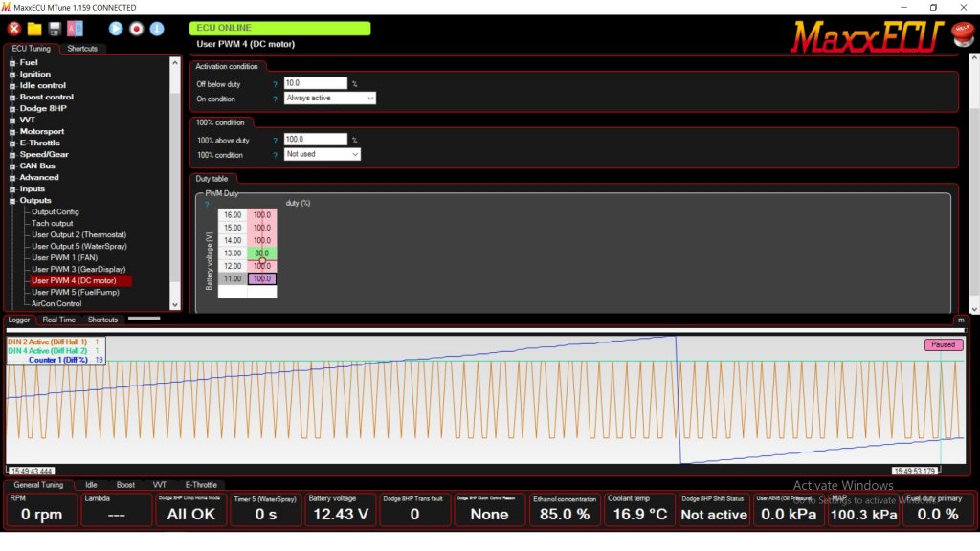Viewport: 980px width, 551px height.
Task: Switch to the Real Time tab
Action: point(58,320)
